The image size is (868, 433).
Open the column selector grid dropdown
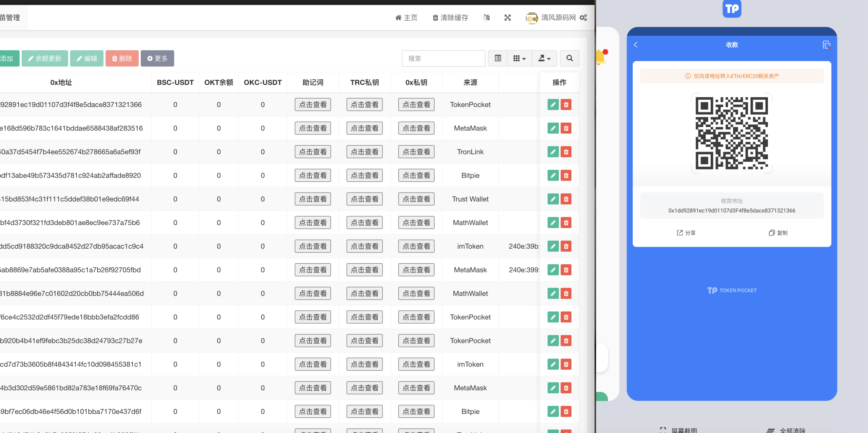tap(519, 58)
